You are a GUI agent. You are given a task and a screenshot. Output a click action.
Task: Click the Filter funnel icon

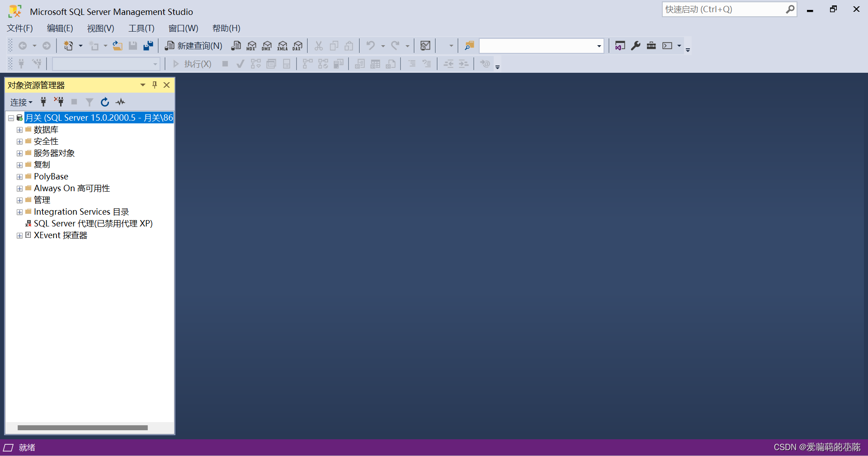[90, 102]
